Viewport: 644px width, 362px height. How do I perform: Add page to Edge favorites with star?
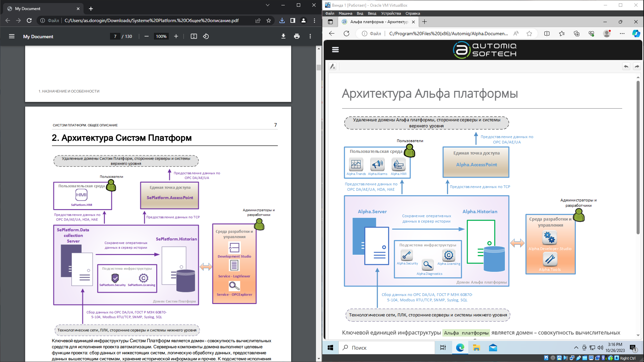[529, 34]
